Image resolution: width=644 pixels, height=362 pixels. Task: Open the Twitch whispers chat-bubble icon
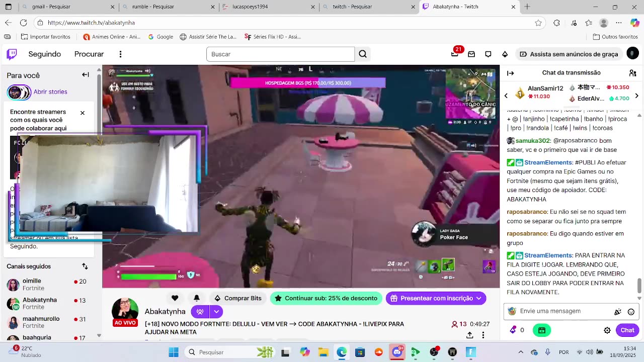(x=488, y=54)
